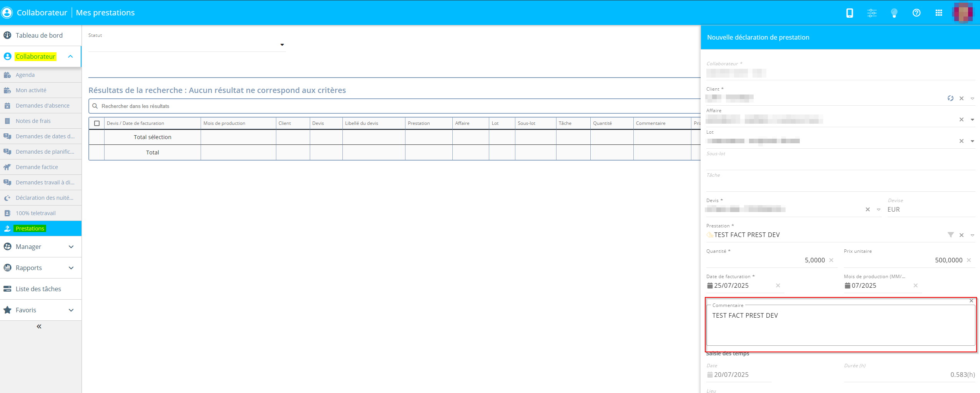This screenshot has width=980, height=393.
Task: Toggle the select-all checkbox in table header
Action: point(97,123)
